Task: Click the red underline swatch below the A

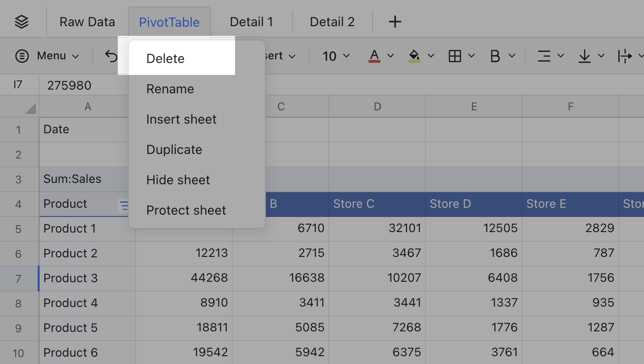Action: [374, 60]
